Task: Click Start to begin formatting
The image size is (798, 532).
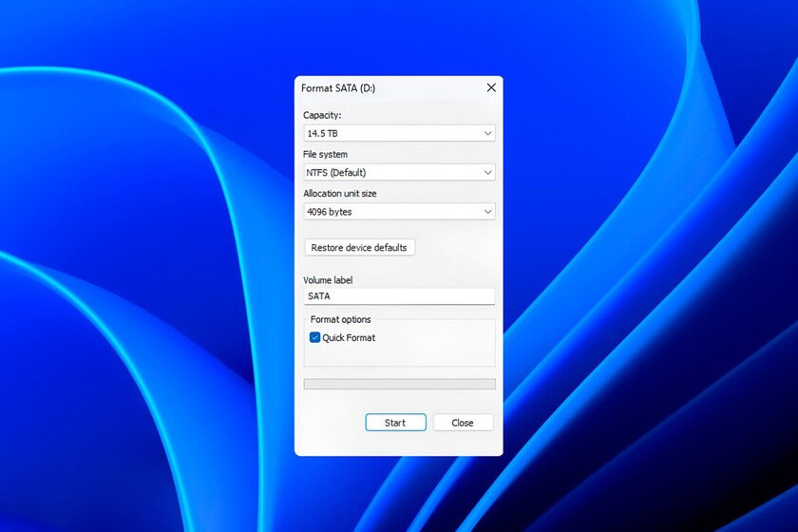Action: [x=395, y=423]
